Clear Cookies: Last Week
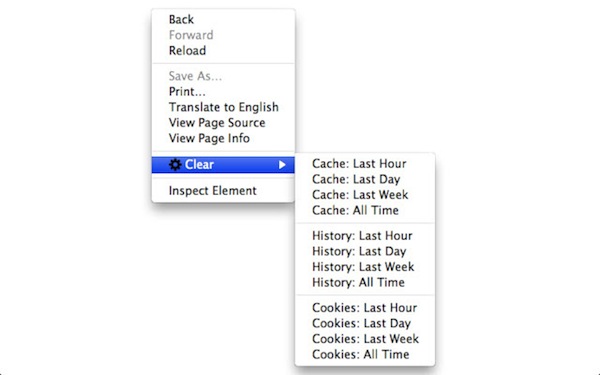600x375 pixels. [365, 339]
